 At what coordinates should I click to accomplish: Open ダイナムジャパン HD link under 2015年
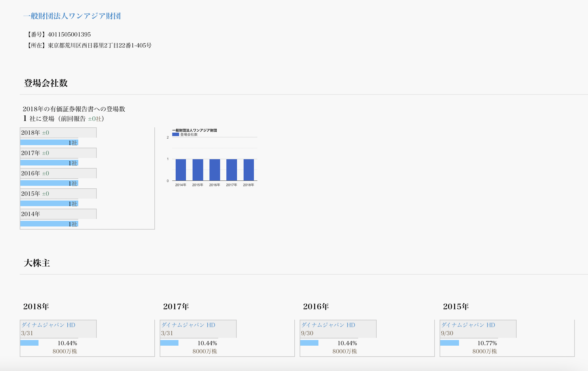tap(468, 325)
